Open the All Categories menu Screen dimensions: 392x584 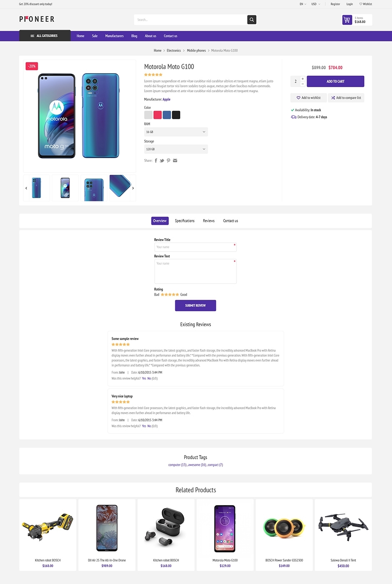45,36
